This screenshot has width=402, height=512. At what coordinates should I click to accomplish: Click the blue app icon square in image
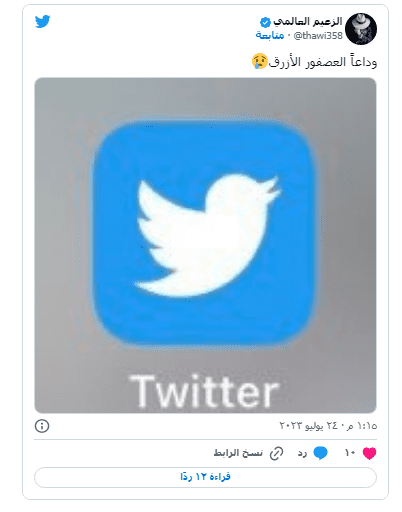205,232
